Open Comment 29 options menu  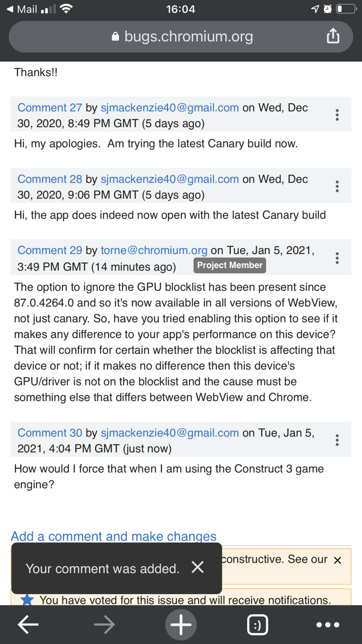[x=337, y=258]
